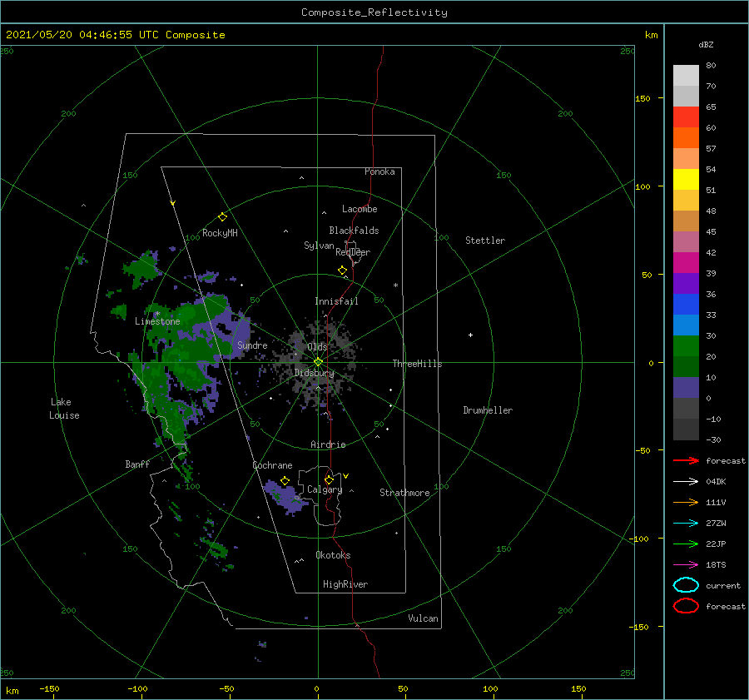
Task: Click the Ponoka label
Action: click(x=379, y=171)
